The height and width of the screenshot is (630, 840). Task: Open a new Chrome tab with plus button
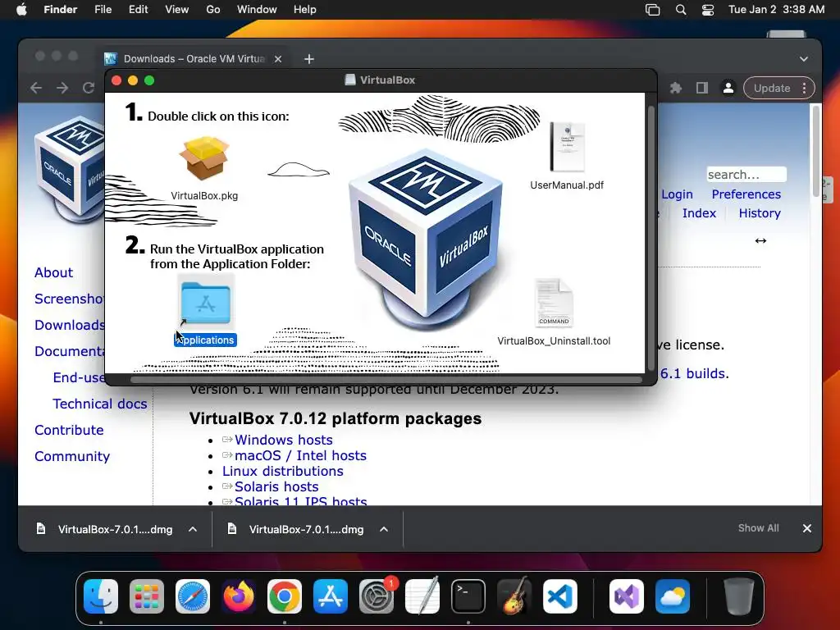309,59
